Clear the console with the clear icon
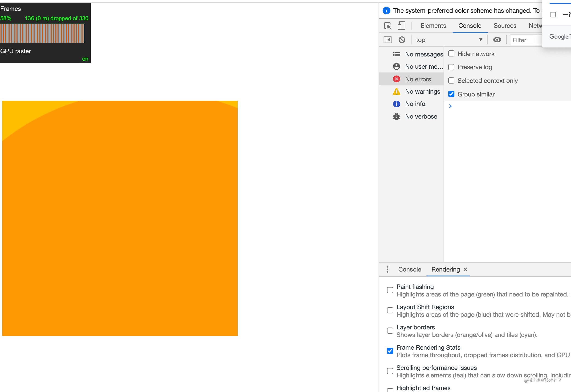Screen dimensions: 571x392 [402, 40]
